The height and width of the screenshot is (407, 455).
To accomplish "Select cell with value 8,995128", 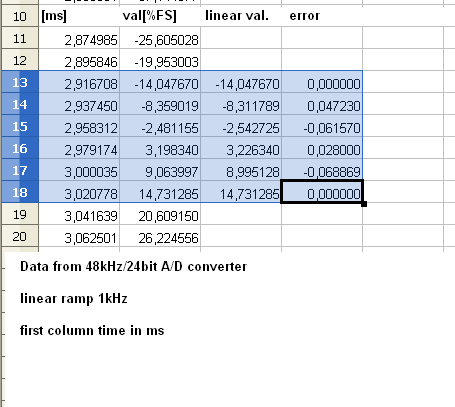I will [241, 170].
